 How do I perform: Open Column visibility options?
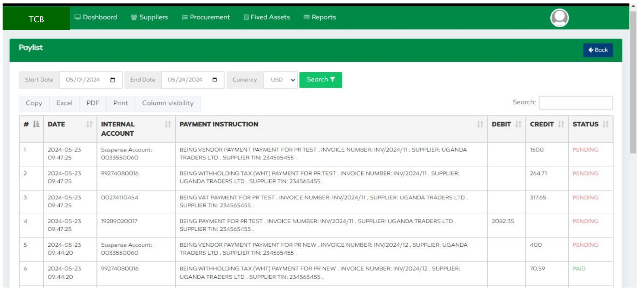click(x=168, y=103)
